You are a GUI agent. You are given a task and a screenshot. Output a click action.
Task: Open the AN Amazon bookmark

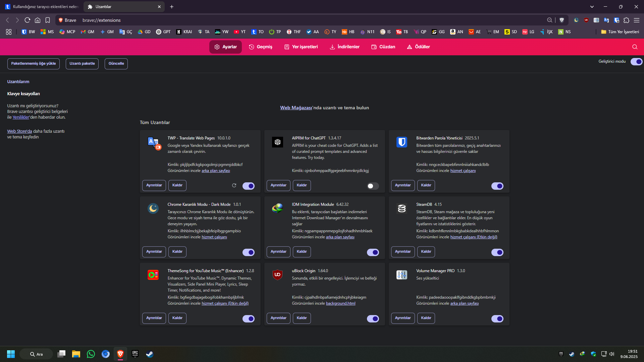click(457, 32)
